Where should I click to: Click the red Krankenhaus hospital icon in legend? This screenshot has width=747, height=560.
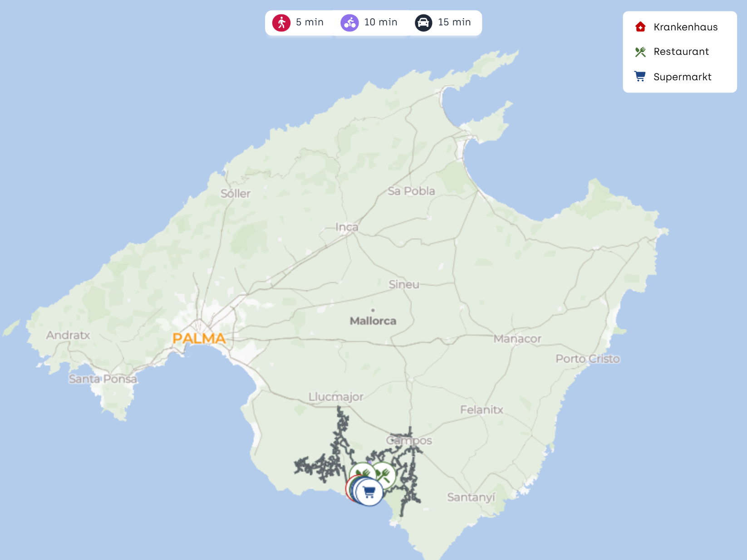point(640,27)
